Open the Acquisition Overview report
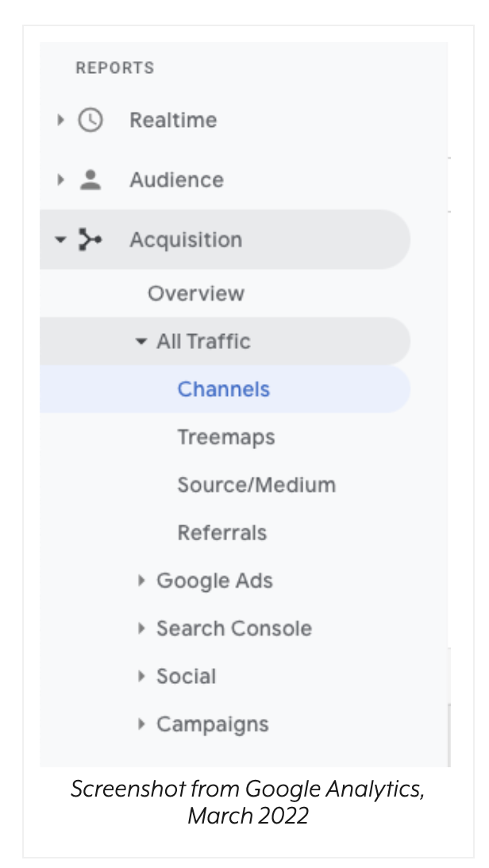 (x=195, y=294)
